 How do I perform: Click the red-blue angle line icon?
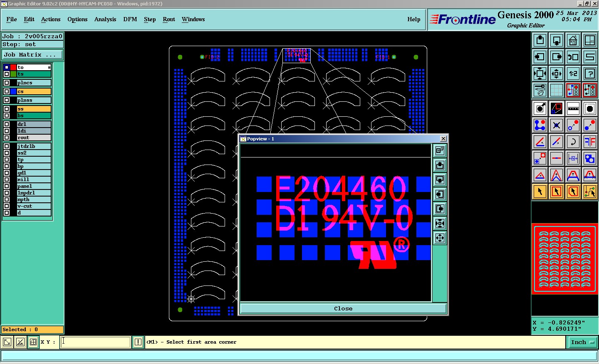[540, 142]
